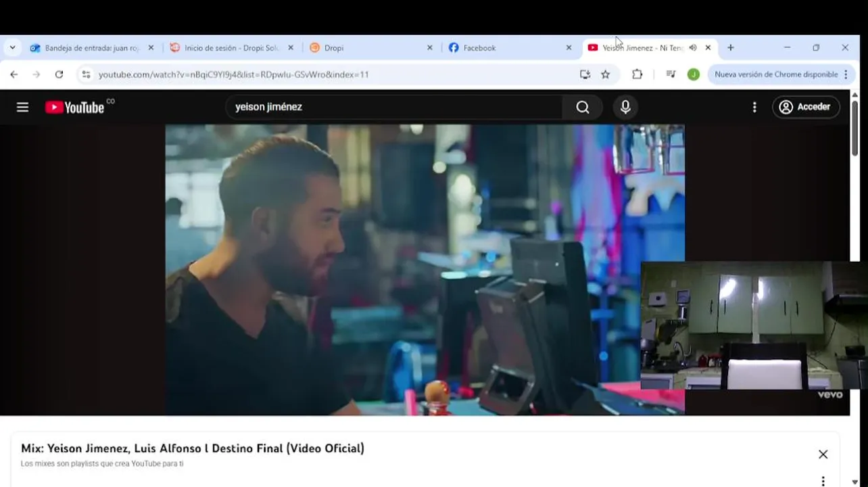868x487 pixels.
Task: Bookmark this page with the star
Action: (x=606, y=74)
